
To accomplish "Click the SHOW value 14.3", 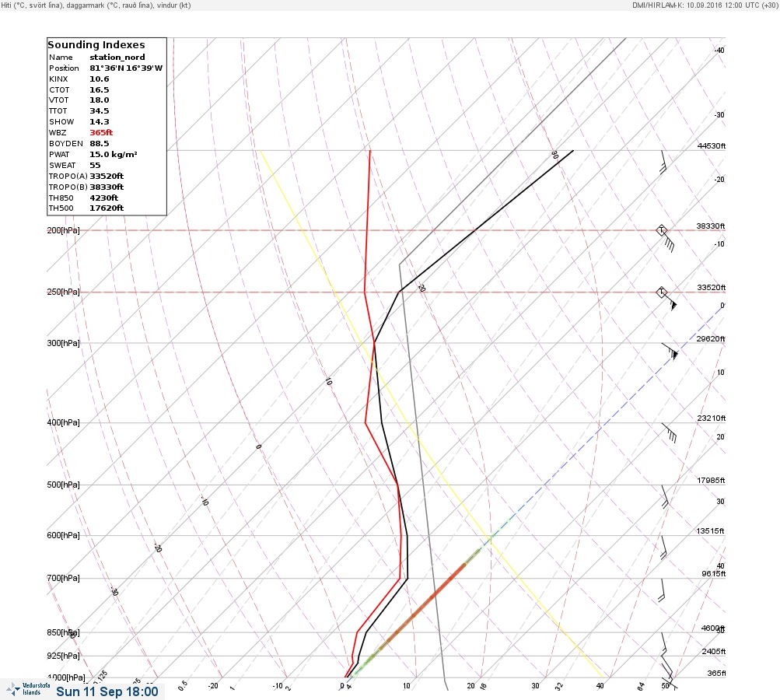I will [99, 122].
